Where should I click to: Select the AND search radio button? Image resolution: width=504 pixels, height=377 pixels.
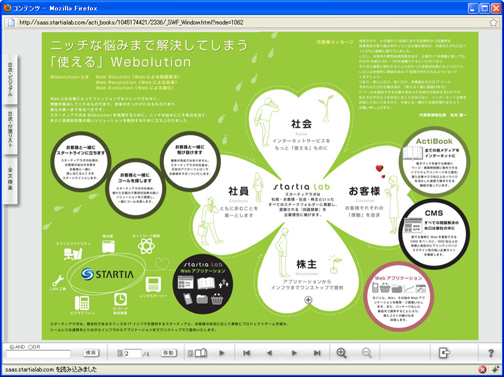click(x=12, y=347)
